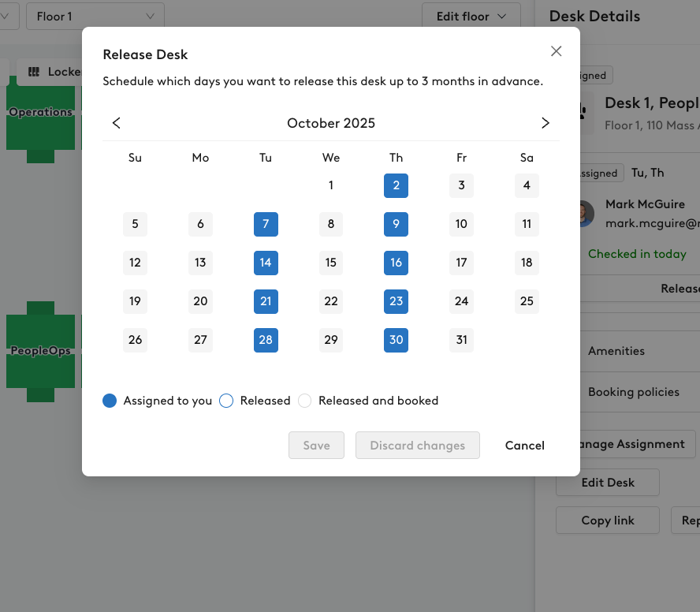This screenshot has width=700, height=612.
Task: Click the Edit Desk button
Action: 607,482
